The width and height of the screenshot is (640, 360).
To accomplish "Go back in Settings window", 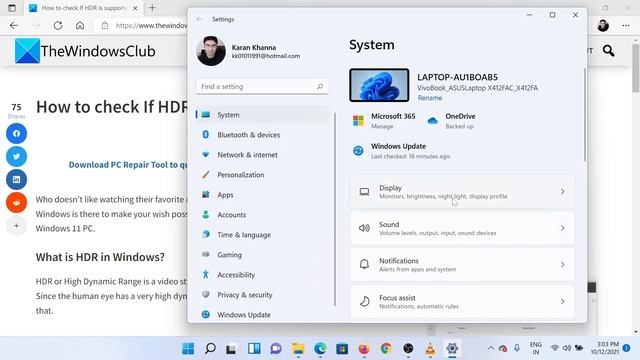I will 199,19.
